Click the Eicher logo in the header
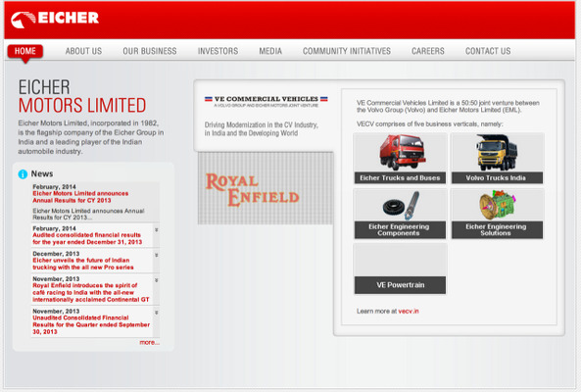This screenshot has height=392, width=581. (x=55, y=19)
